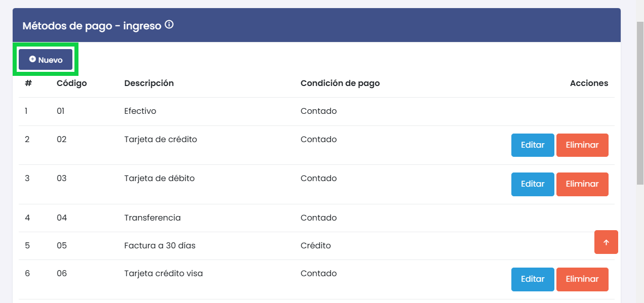Click the Descripción column header
Viewport: 644px width, 303px height.
(x=149, y=83)
